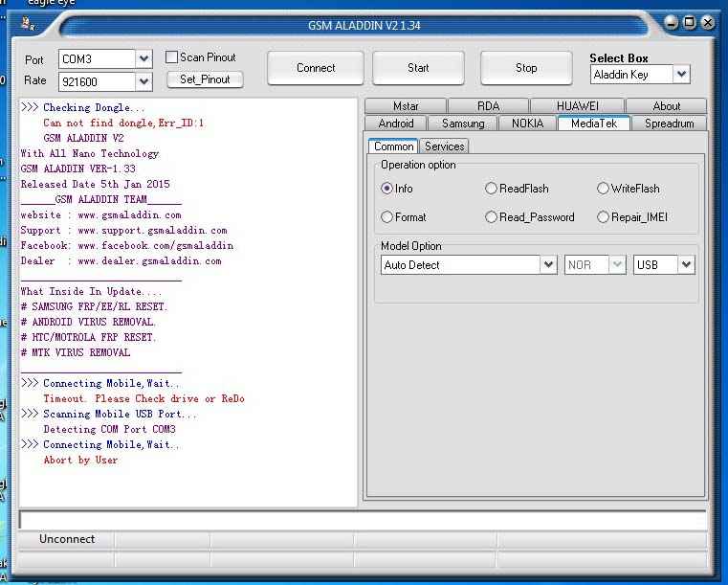The image size is (728, 585).
Task: Click the 'Timeout. Please Check drive' log line
Action: click(143, 398)
